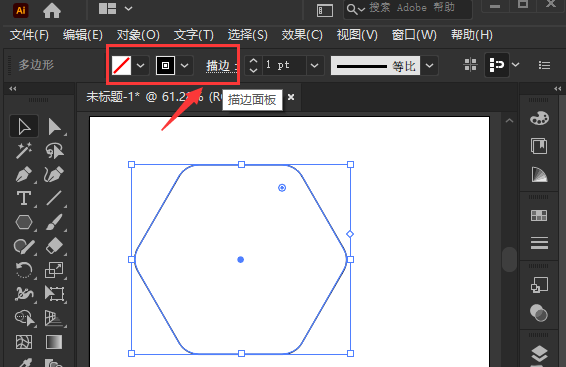This screenshot has height=367, width=566.
Task: Select the Shaper tool
Action: (24, 246)
